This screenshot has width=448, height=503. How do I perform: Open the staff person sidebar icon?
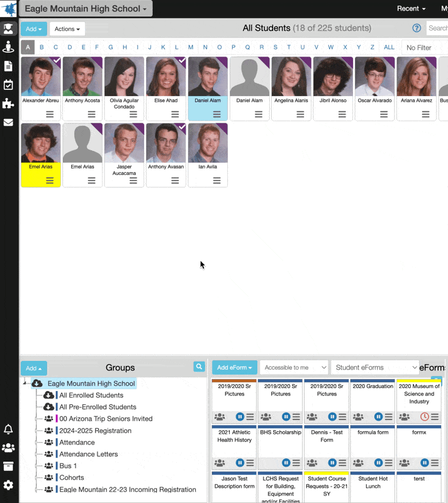8,47
